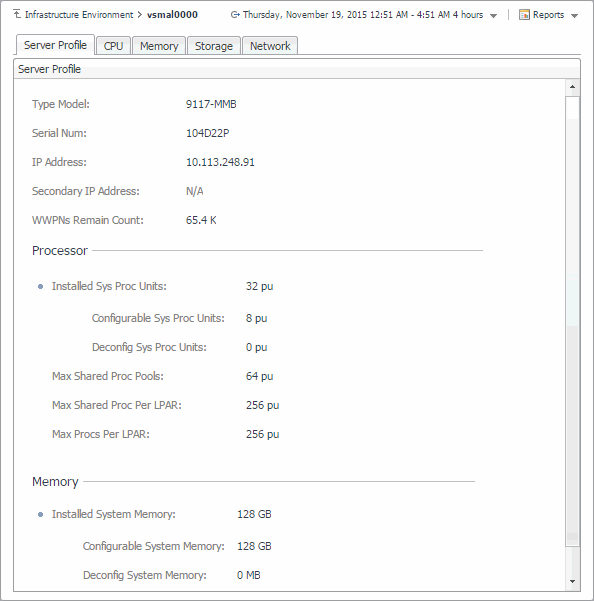Click scrollbar up arrow
594x601 pixels.
(573, 87)
